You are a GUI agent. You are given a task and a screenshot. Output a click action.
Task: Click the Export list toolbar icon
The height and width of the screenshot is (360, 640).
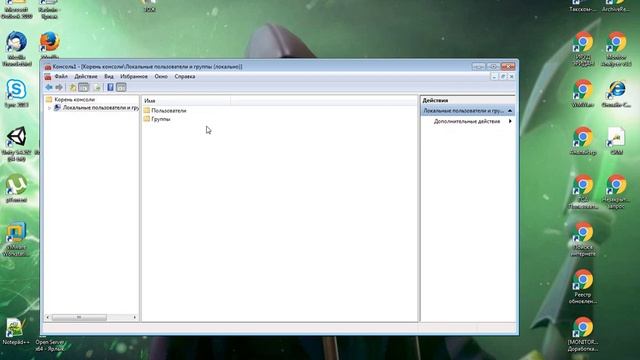click(x=97, y=87)
